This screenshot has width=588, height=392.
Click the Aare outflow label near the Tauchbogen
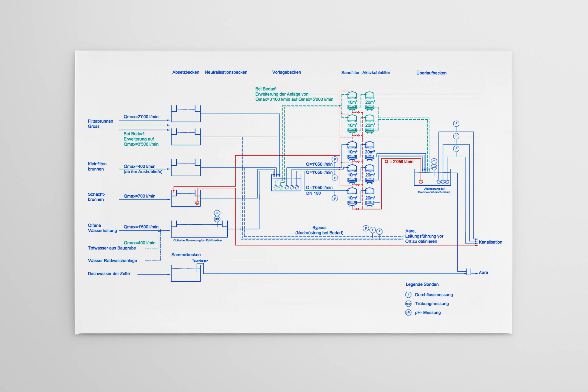483,272
